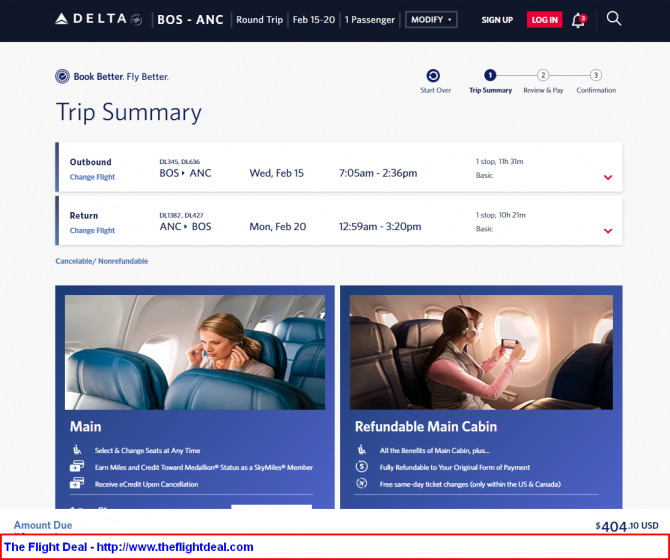The height and width of the screenshot is (560, 670).
Task: Click the SIGN UP link
Action: pos(497,20)
